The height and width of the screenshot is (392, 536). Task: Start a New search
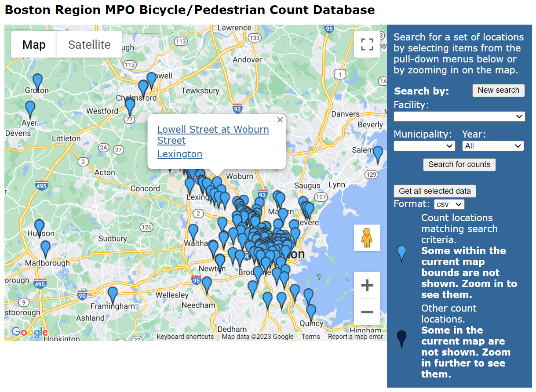[x=498, y=90]
